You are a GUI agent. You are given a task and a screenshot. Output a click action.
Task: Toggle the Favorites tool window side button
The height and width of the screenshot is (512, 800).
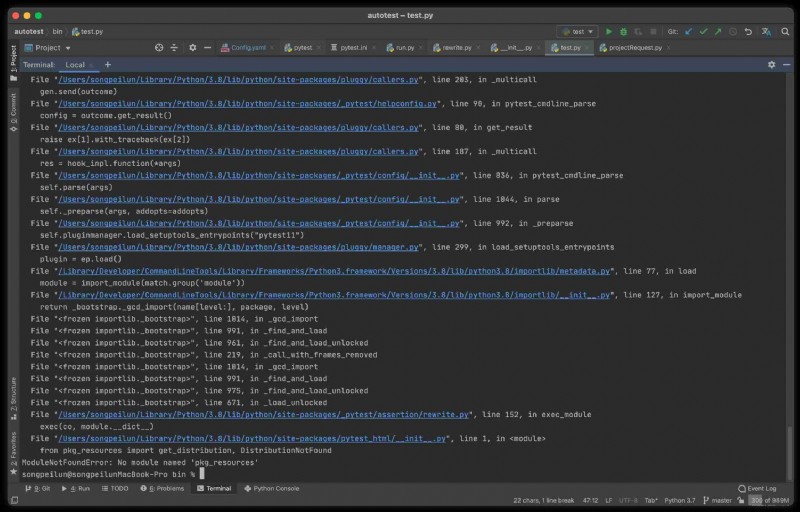pyautogui.click(x=13, y=453)
